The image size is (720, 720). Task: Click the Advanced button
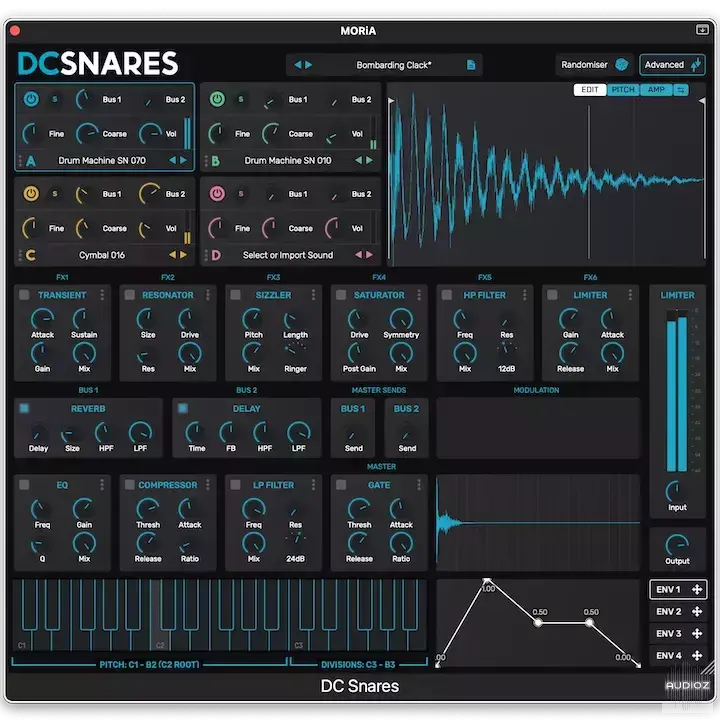[x=672, y=65]
